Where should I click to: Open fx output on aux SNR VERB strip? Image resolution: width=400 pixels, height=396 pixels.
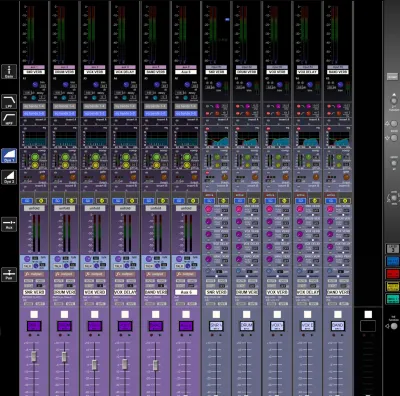pos(34,274)
